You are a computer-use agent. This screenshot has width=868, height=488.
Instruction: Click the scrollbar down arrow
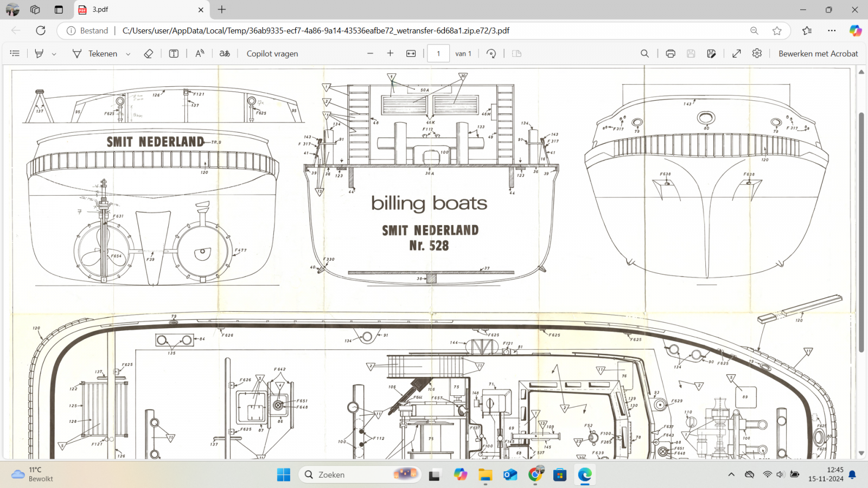coord(861,453)
